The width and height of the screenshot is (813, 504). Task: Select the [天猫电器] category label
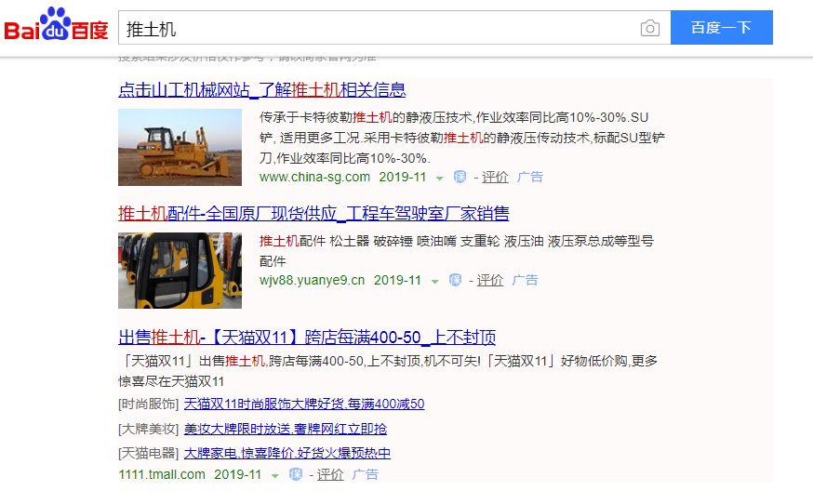[x=148, y=453]
